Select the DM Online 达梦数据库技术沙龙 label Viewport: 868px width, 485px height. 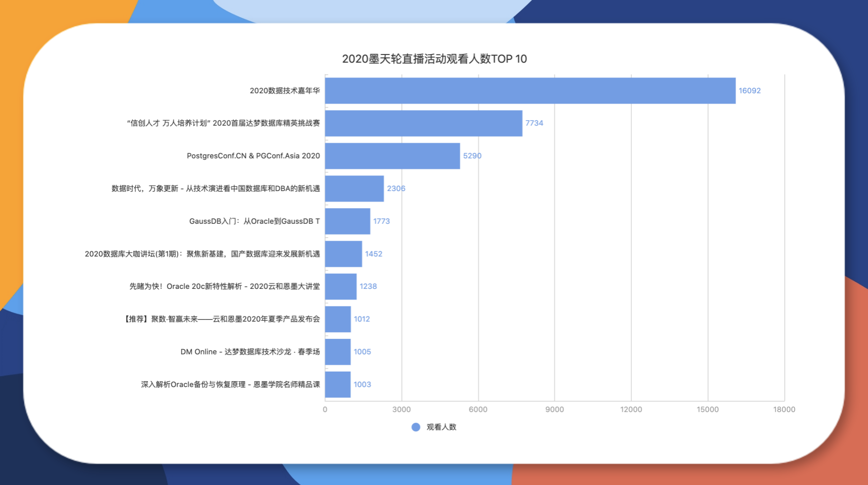click(x=250, y=352)
